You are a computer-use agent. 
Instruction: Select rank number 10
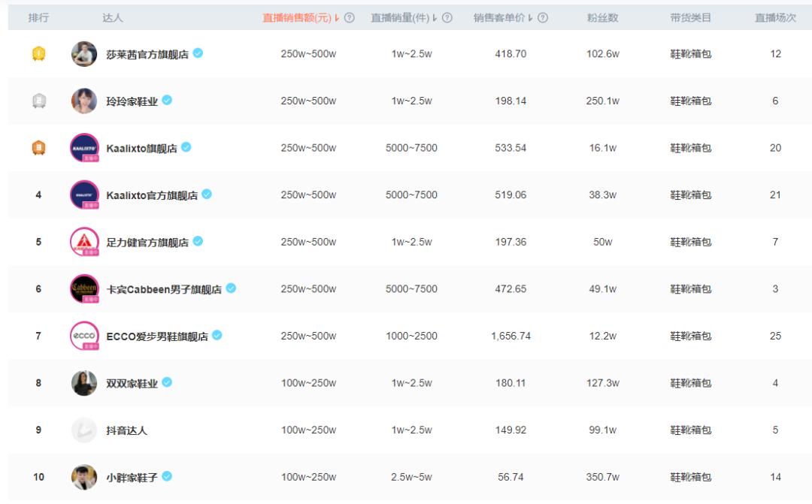(x=39, y=477)
